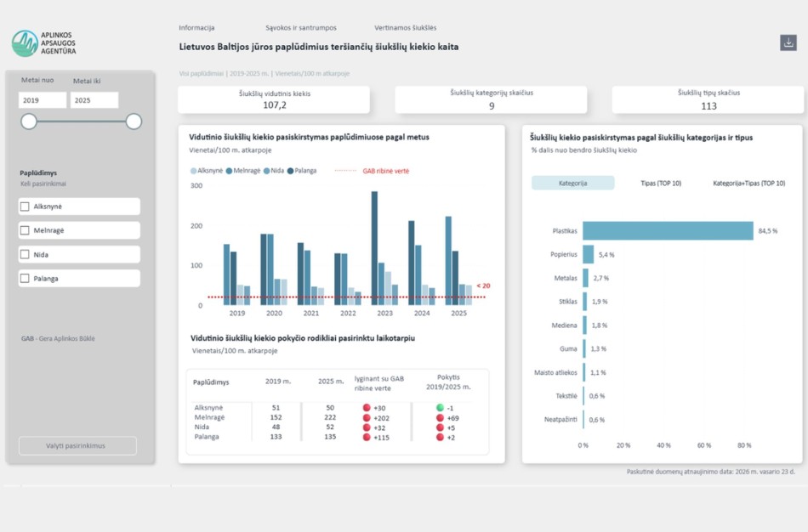Screen dimensions: 808x532
Task: Switch to Tipas (TOP 10) tab
Action: coord(660,183)
